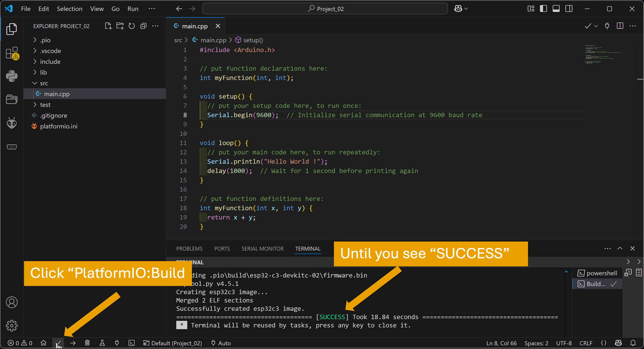Screen dimensions: 644x349
Task: Click PlatformIO Serial Monitor plug in status bar
Action: coord(117,343)
